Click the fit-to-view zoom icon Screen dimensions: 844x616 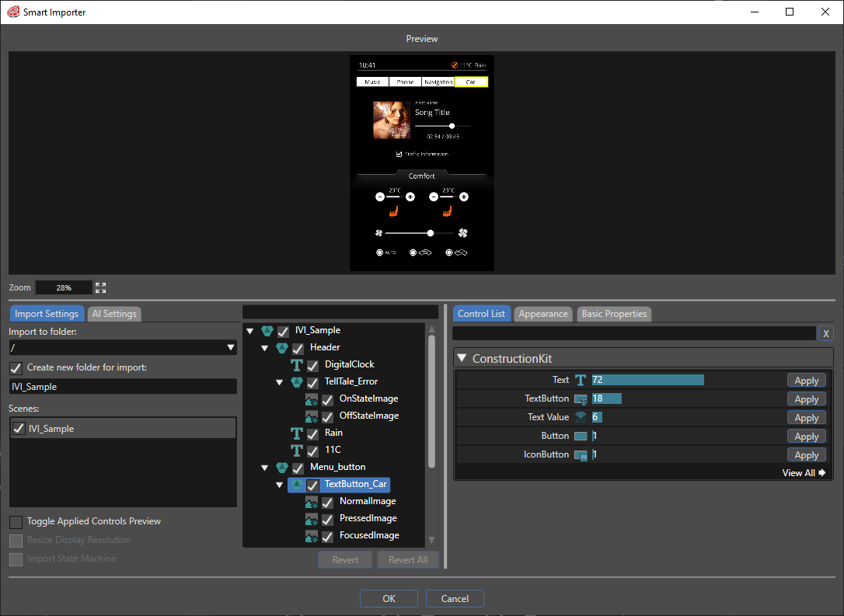[x=101, y=288]
